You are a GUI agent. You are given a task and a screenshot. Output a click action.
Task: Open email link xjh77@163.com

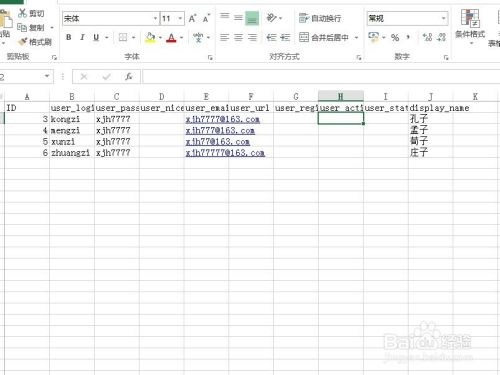pos(218,142)
